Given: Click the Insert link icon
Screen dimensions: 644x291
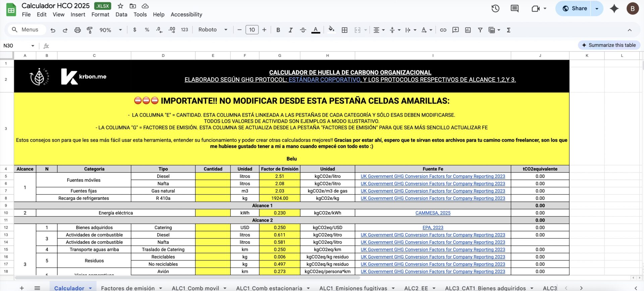Looking at the screenshot, I should tap(443, 30).
